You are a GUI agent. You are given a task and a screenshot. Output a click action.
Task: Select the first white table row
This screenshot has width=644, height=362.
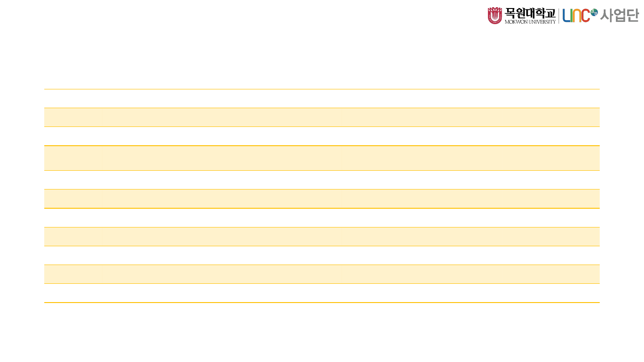coord(322,98)
